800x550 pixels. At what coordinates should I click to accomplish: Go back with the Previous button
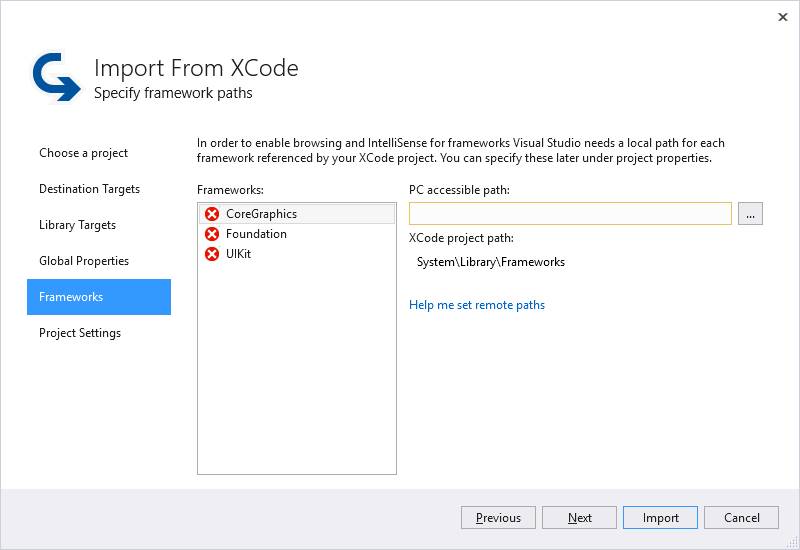(498, 518)
